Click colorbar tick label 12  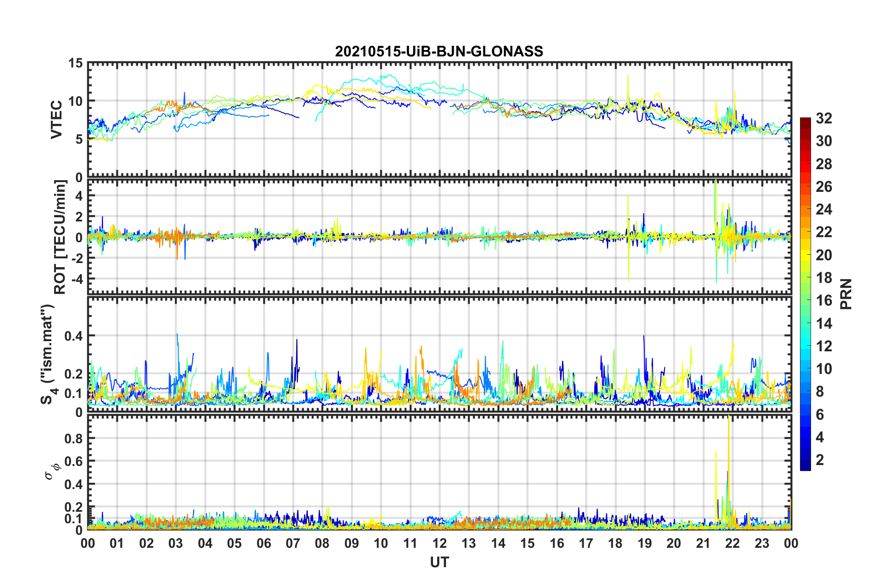pyautogui.click(x=824, y=346)
